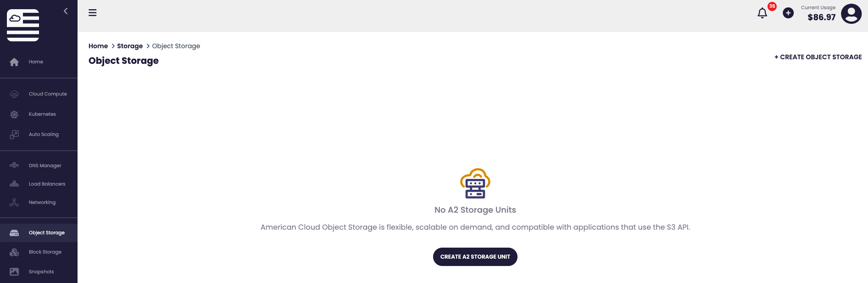The image size is (868, 283).
Task: Click the Load Balancers icon
Action: pyautogui.click(x=14, y=184)
